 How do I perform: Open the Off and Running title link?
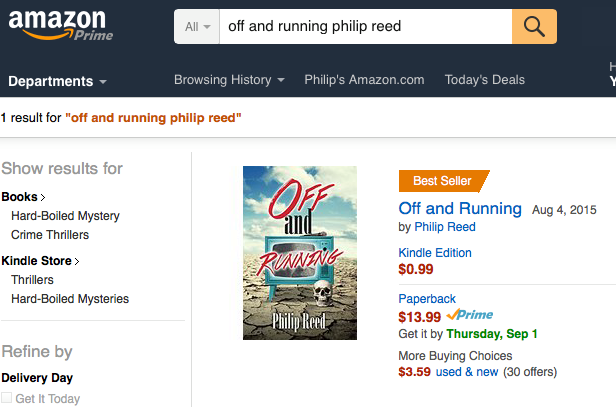(x=460, y=208)
